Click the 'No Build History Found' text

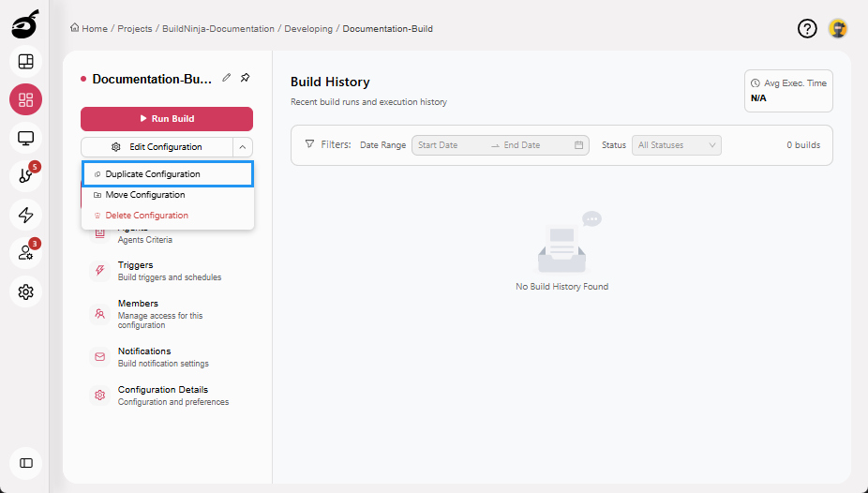561,287
